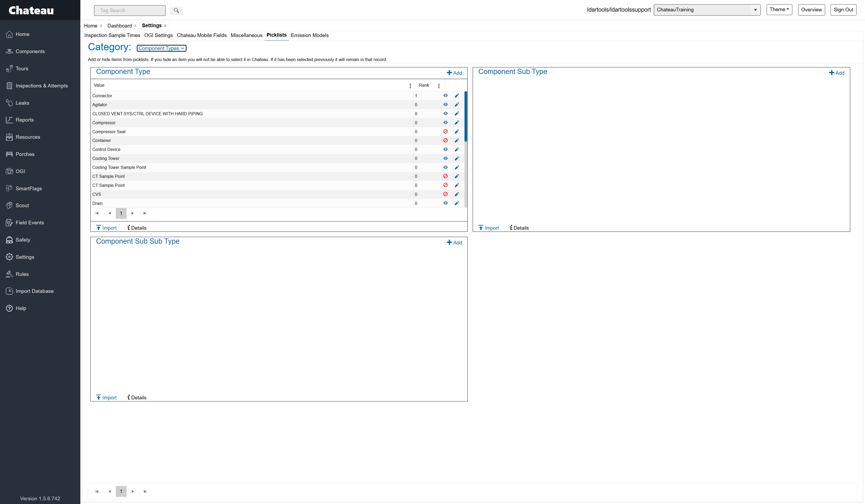Toggle visibility of Control Device row

point(445,150)
